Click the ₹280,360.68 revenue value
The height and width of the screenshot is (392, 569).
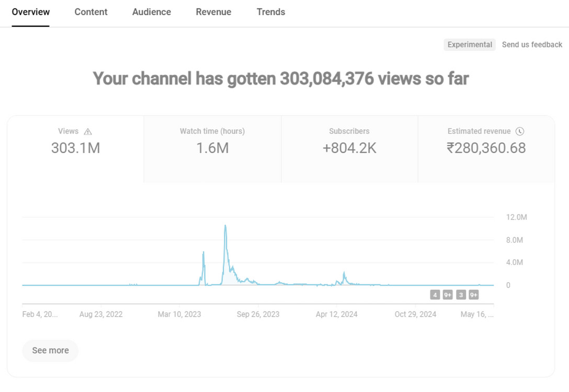tap(486, 148)
